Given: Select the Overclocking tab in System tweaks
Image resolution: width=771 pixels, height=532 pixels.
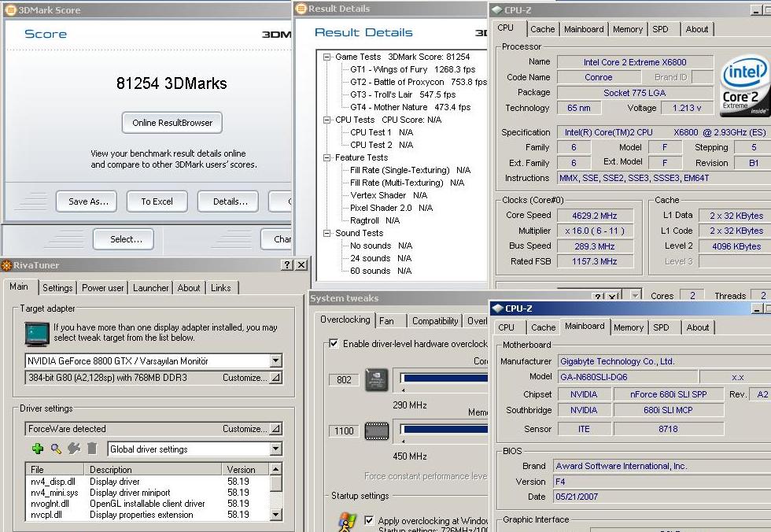Looking at the screenshot, I should coord(345,320).
